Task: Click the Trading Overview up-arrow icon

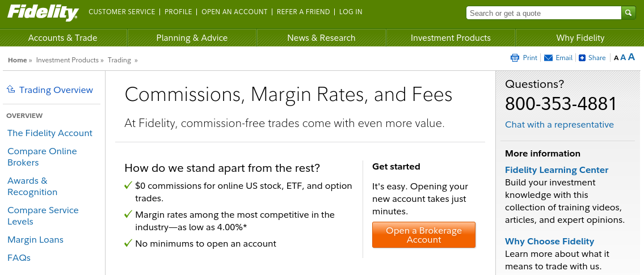Action: (11, 88)
